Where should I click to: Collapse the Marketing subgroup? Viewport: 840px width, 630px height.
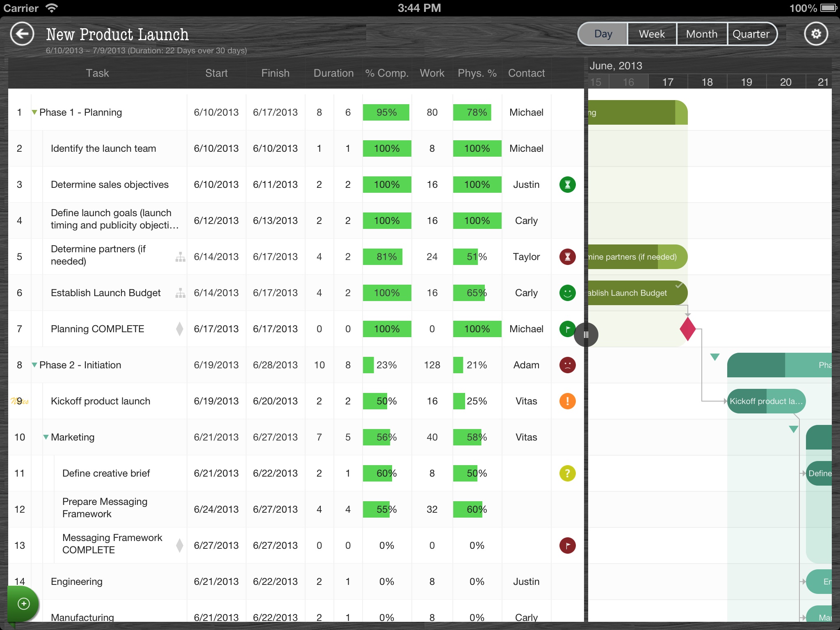(46, 437)
